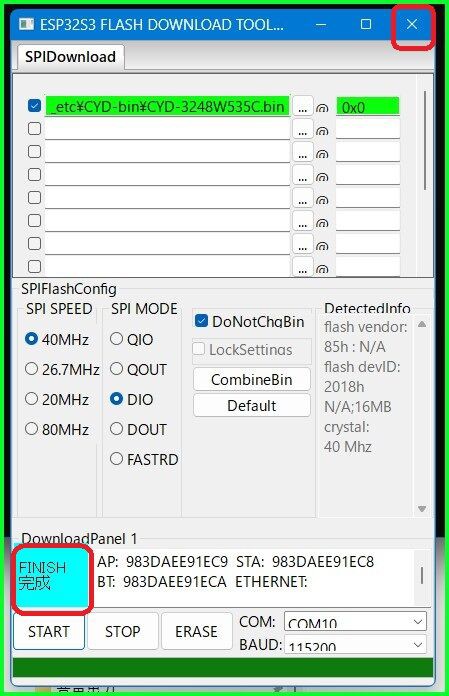Viewport: 449px width, 696px height.
Task: Open the BAUD rate dropdown
Action: pos(355,645)
